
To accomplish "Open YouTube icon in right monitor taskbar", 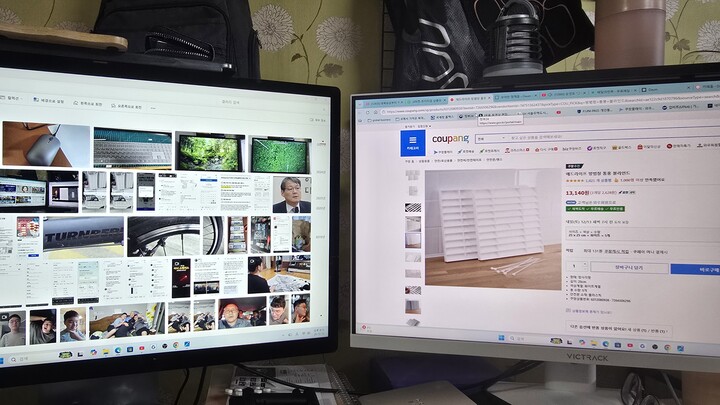I will pyautogui.click(x=630, y=345).
